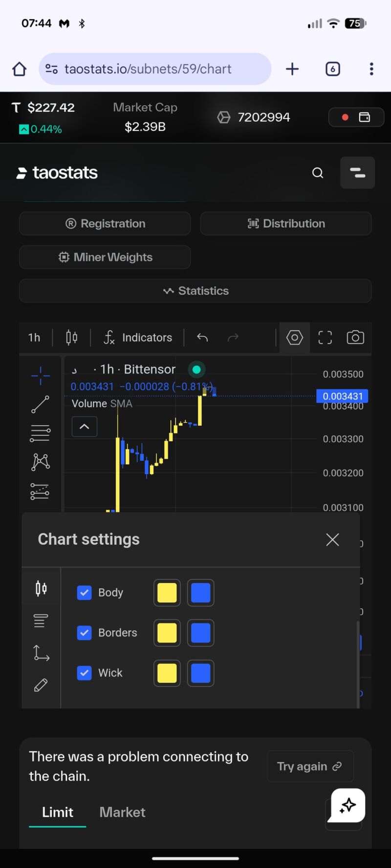Enter fullscreen chart mode

(x=325, y=338)
